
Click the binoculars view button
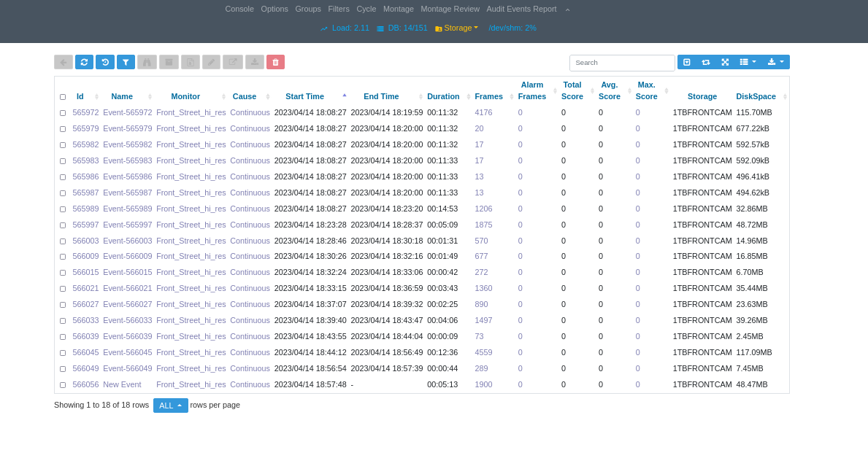pos(147,62)
